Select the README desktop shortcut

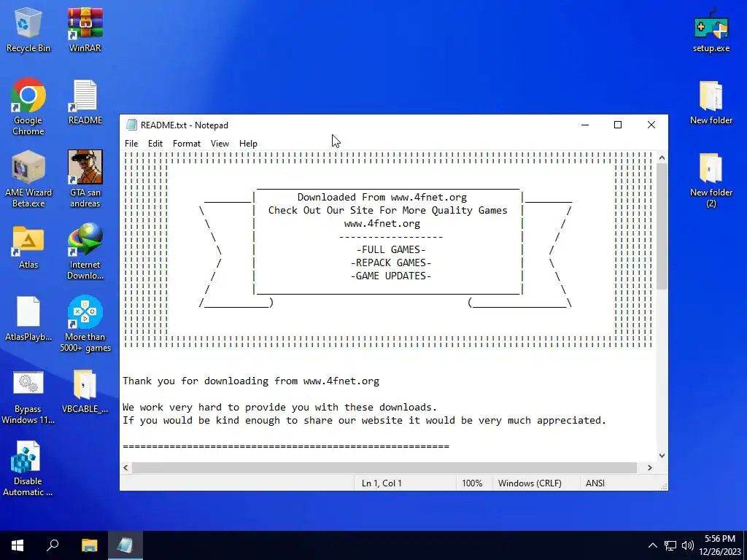coord(85,102)
